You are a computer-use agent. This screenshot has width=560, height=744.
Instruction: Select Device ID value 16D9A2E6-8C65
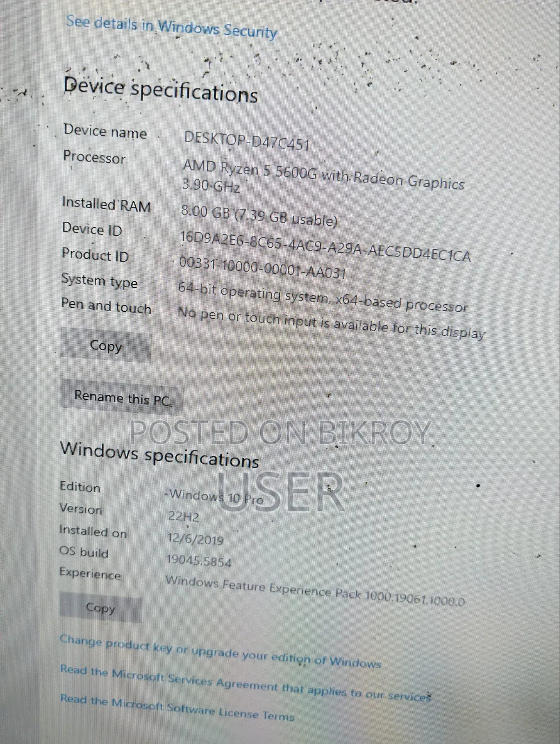325,246
